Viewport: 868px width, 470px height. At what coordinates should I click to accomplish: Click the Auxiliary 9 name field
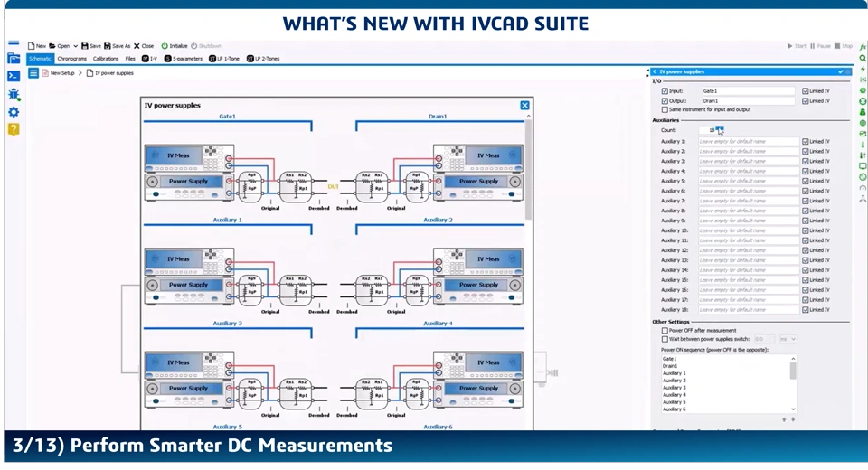[749, 221]
